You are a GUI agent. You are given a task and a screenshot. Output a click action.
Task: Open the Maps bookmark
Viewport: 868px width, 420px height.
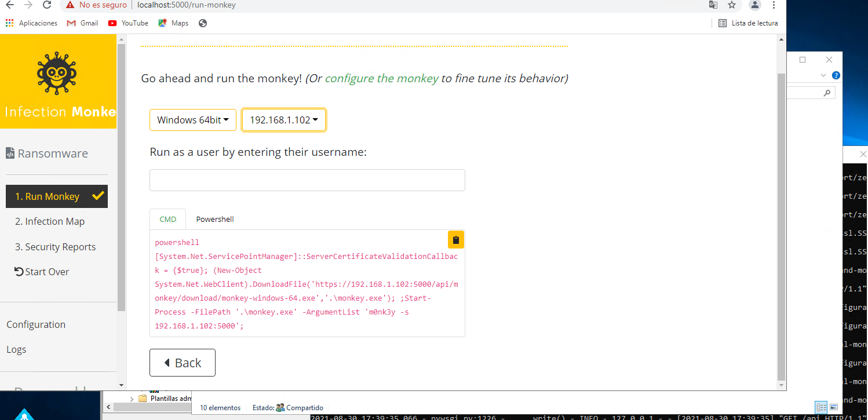[x=173, y=23]
